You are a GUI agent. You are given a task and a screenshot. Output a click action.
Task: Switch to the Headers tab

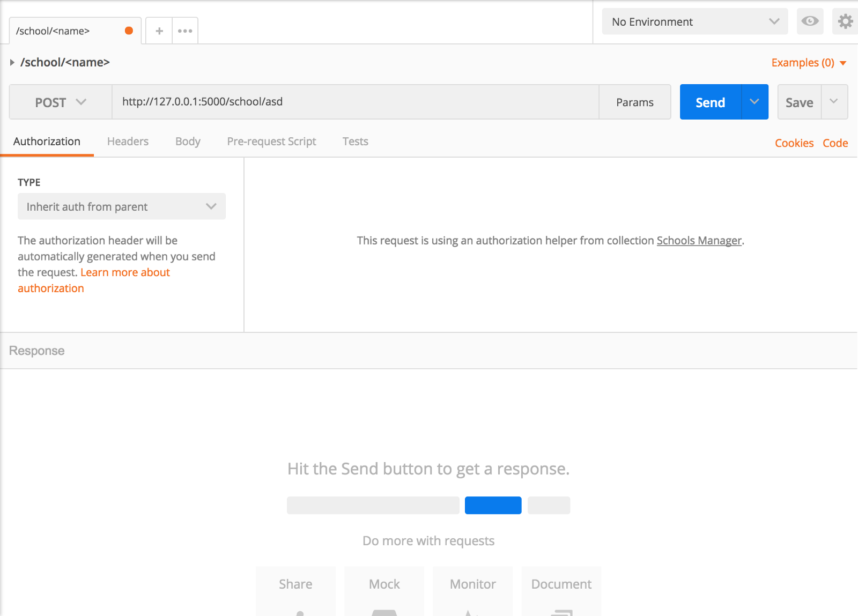(x=128, y=142)
